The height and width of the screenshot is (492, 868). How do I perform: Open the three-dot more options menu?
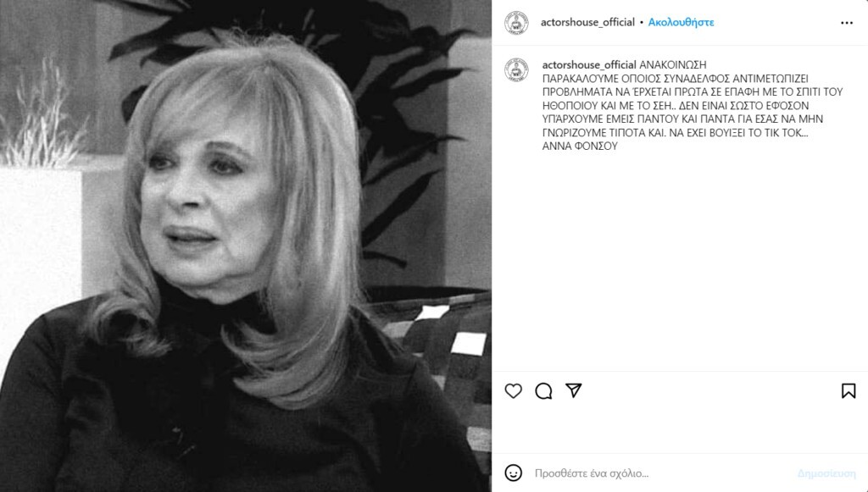click(x=847, y=23)
